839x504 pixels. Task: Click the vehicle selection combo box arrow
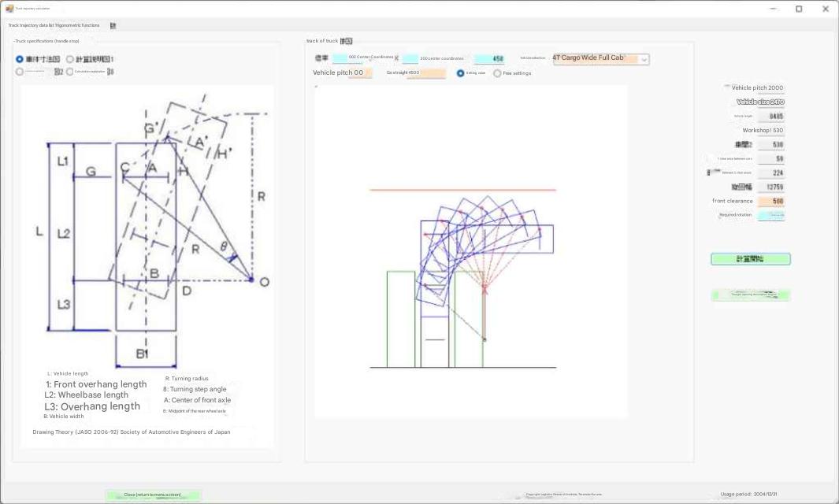(644, 59)
